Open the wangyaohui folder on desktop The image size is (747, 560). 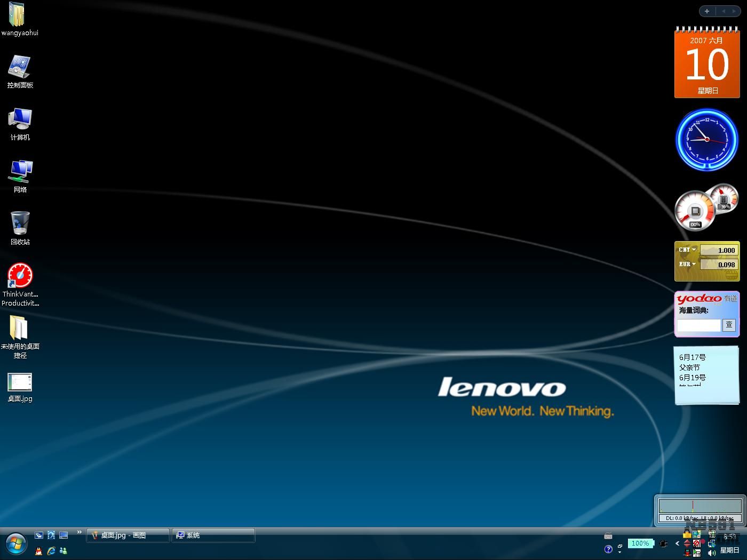(x=18, y=15)
